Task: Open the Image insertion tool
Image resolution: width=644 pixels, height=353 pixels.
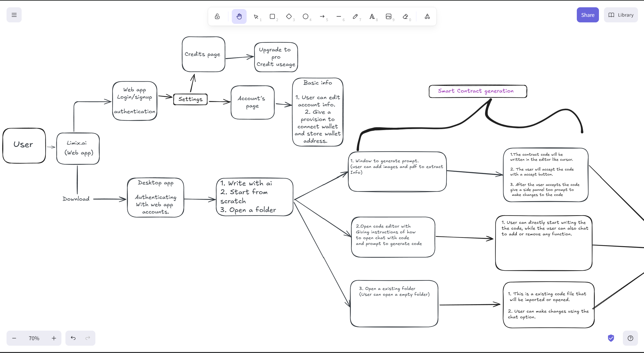Action: click(x=389, y=16)
